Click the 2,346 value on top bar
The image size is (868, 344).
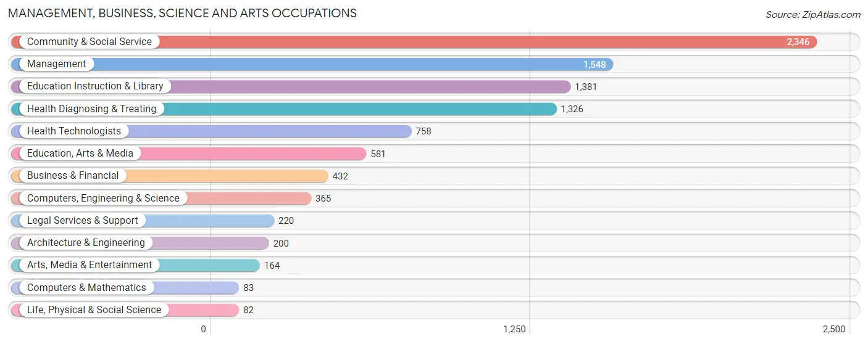click(x=798, y=42)
